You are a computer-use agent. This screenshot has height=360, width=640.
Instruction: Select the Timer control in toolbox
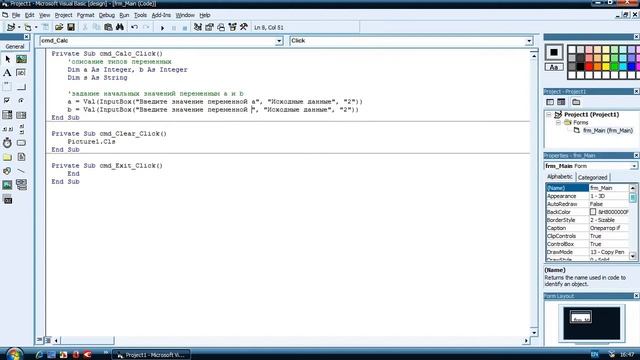coord(7,143)
